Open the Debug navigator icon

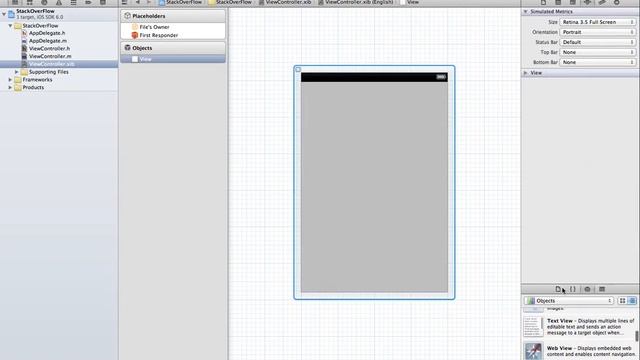coord(73,2)
